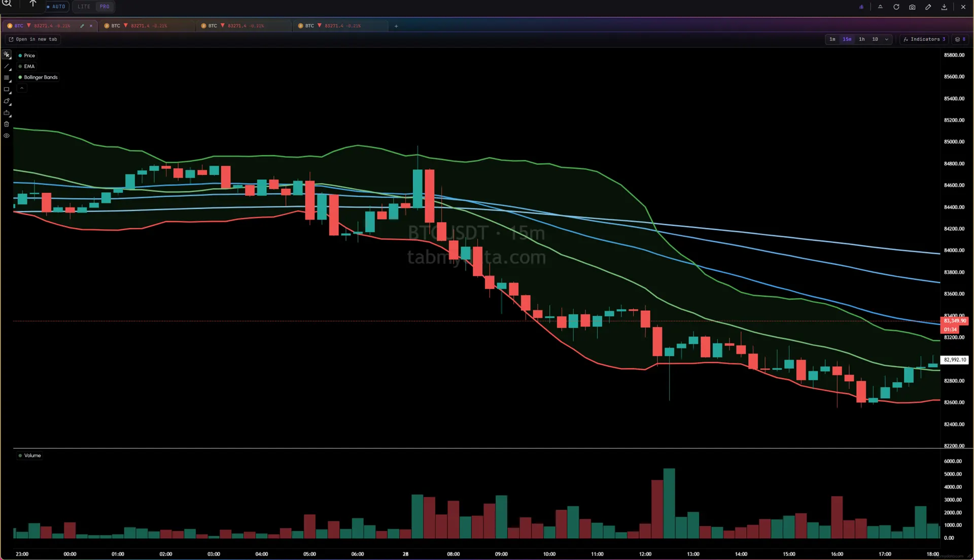This screenshot has height=560, width=974.
Task: Download the chart with the download icon
Action: click(944, 7)
